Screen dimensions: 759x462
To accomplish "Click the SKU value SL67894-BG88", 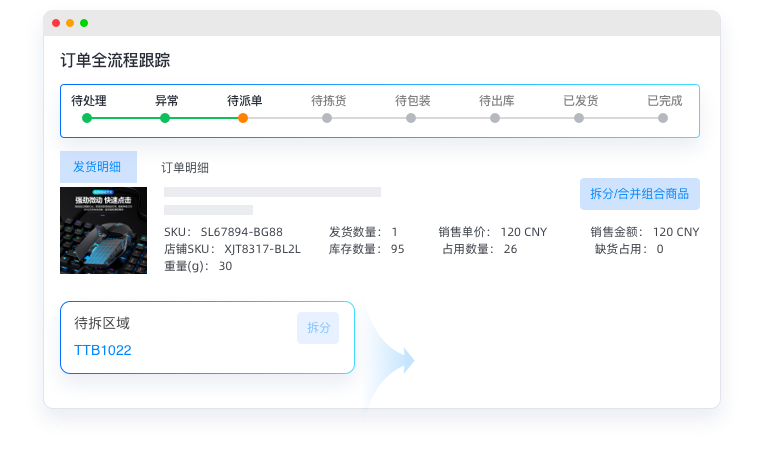I will [x=241, y=232].
